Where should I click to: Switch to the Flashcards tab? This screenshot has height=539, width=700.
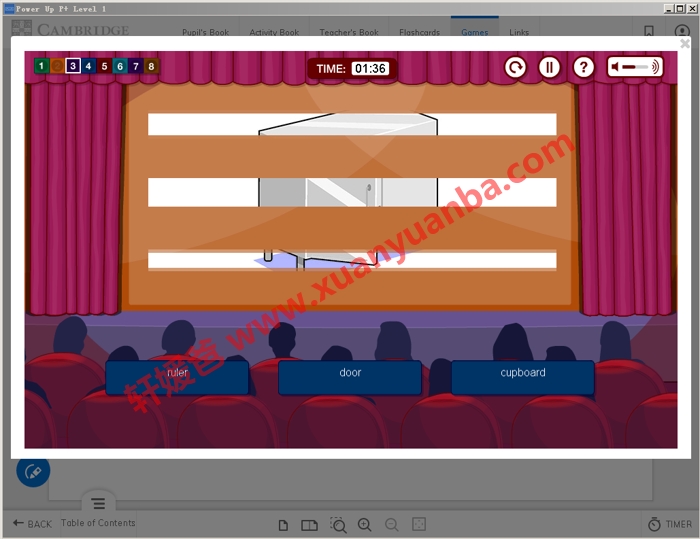tap(419, 32)
